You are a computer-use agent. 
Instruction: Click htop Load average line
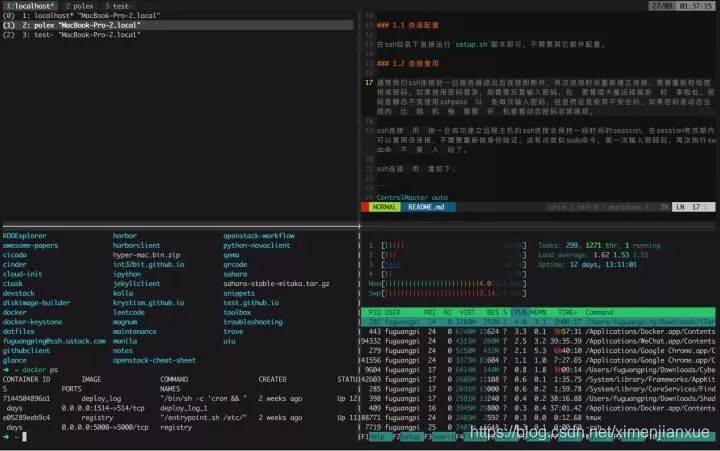click(593, 255)
